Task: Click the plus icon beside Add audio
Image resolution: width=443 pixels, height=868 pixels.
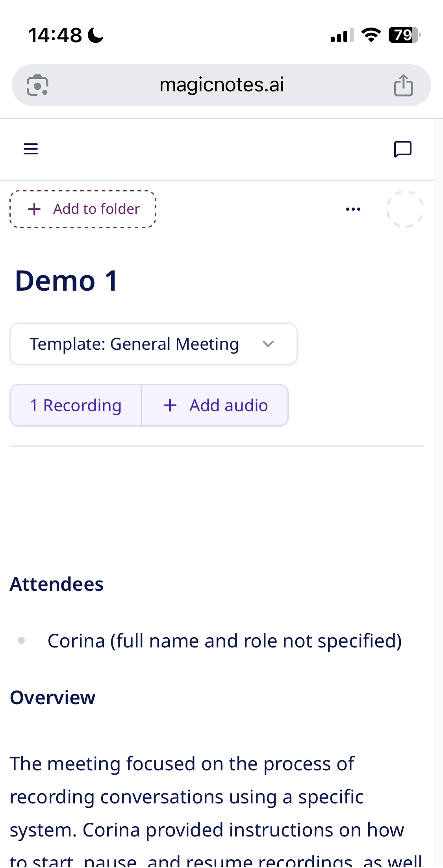Action: coord(170,405)
